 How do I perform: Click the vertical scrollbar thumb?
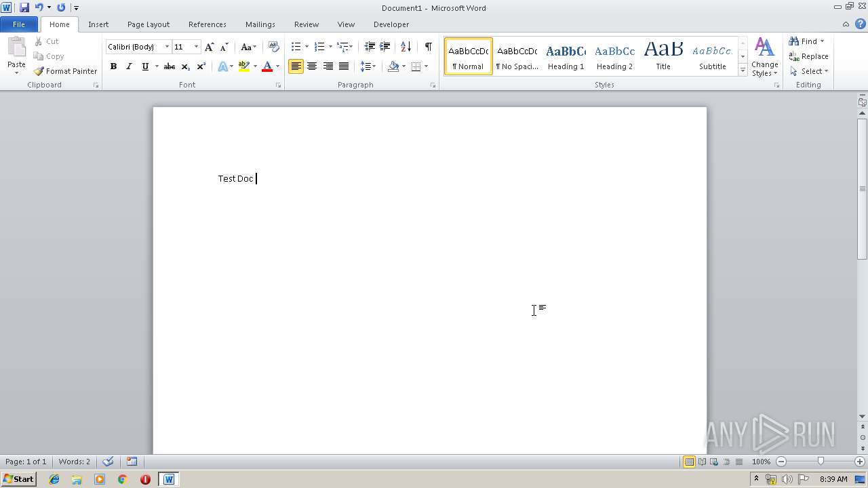pos(862,188)
